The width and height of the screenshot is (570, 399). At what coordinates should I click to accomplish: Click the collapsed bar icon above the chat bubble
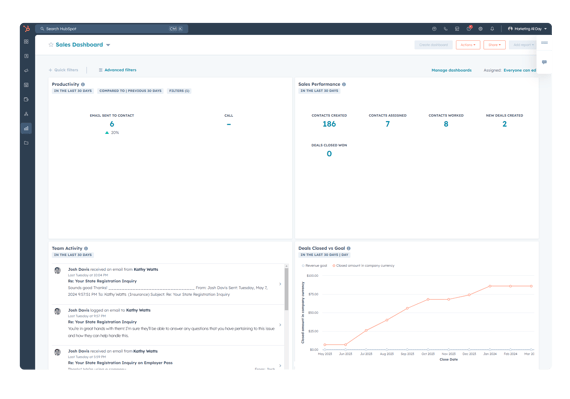click(x=544, y=43)
